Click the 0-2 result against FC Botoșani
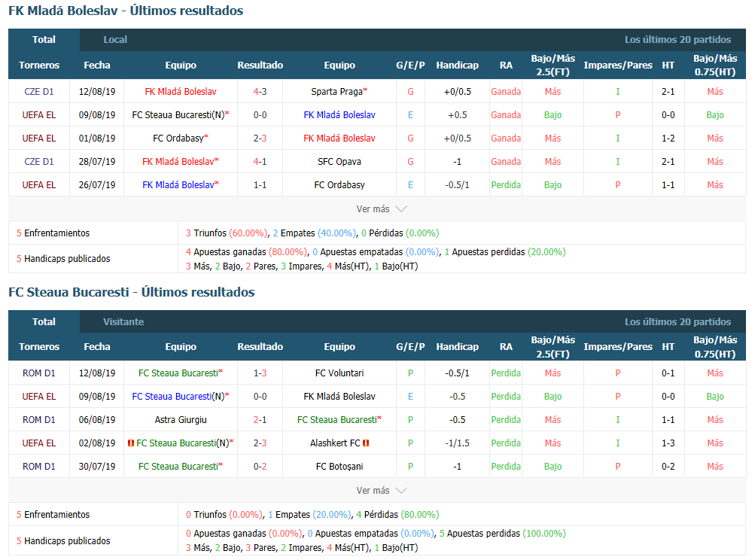The image size is (755, 560). click(260, 467)
